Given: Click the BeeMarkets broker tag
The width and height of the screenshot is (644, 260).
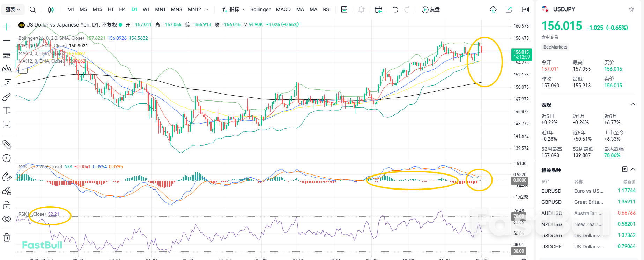Looking at the screenshot, I should 555,47.
